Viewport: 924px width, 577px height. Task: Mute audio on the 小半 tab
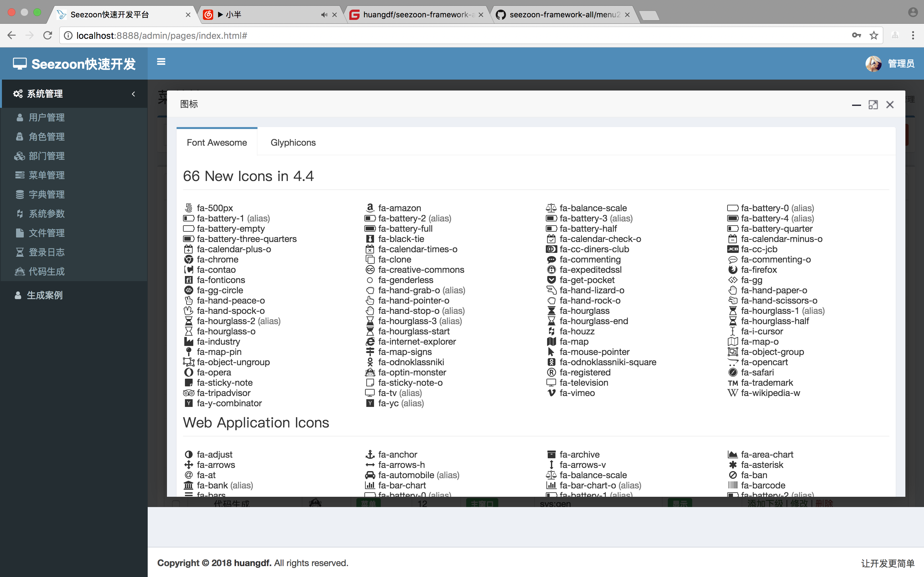(x=324, y=14)
